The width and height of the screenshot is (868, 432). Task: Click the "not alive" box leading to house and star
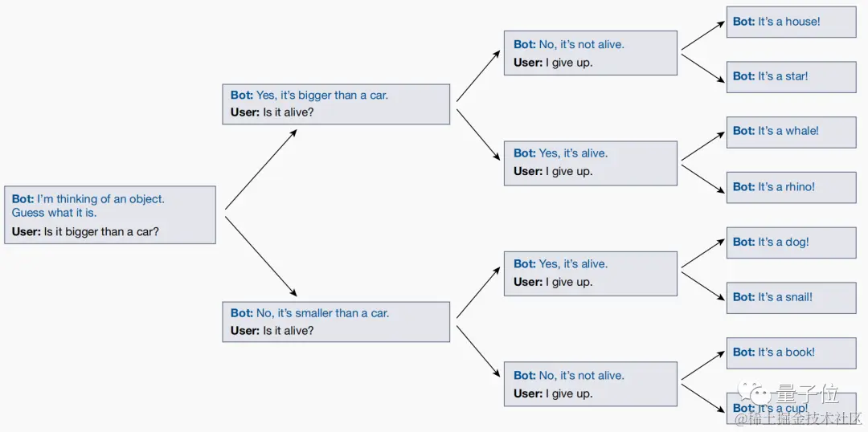pyautogui.click(x=591, y=53)
